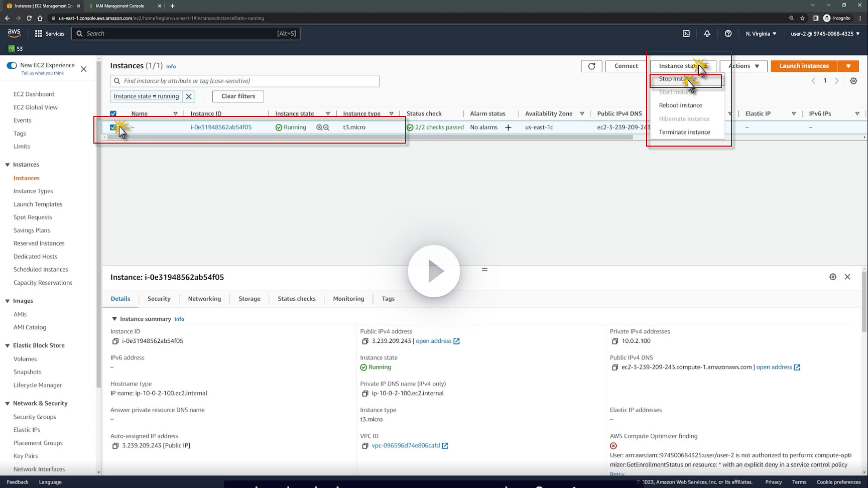Toggle the select-all instances checkbox

[x=113, y=114]
